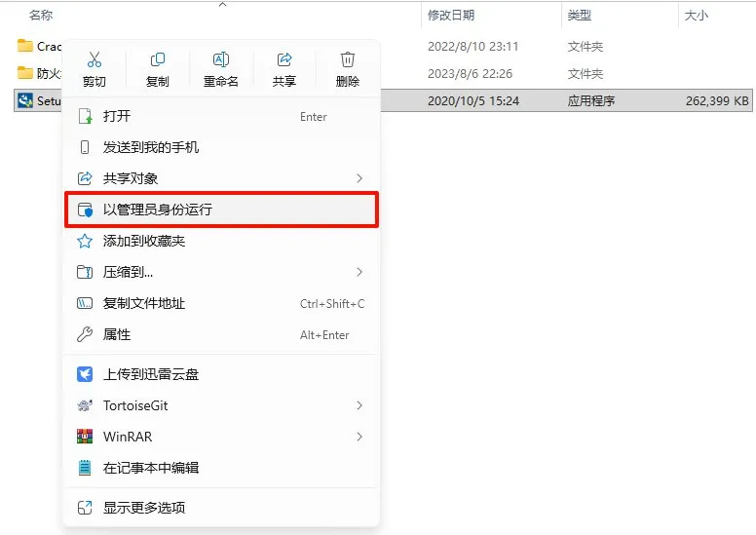Open the TortoiseGit submenu entry
756x535 pixels.
pos(221,405)
